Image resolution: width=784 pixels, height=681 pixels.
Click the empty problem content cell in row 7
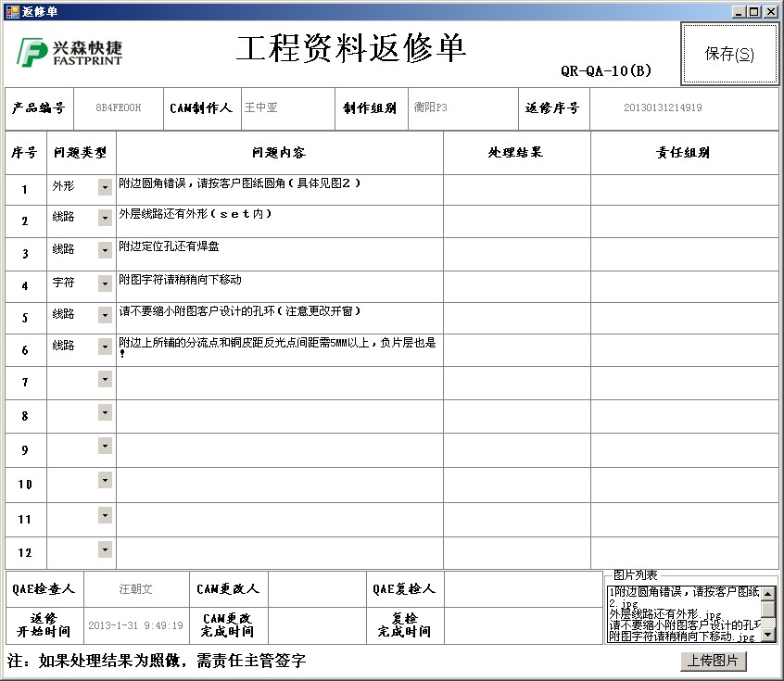(280, 383)
